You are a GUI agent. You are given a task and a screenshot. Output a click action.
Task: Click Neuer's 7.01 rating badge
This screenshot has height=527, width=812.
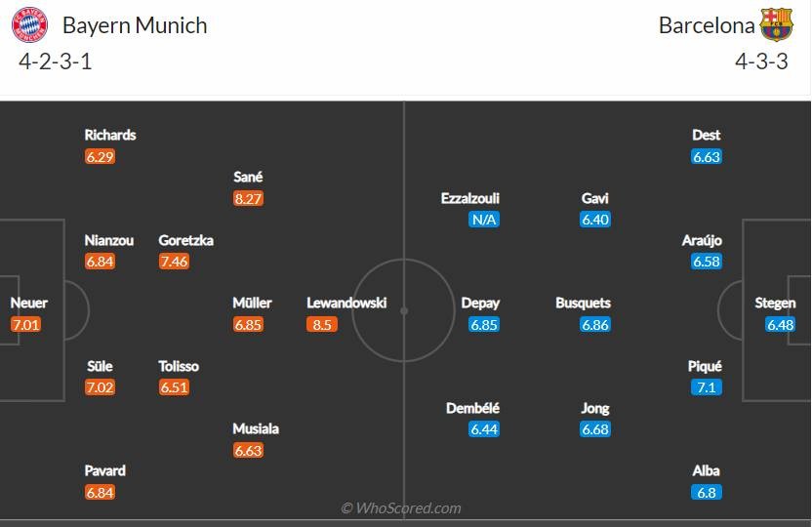tap(26, 325)
